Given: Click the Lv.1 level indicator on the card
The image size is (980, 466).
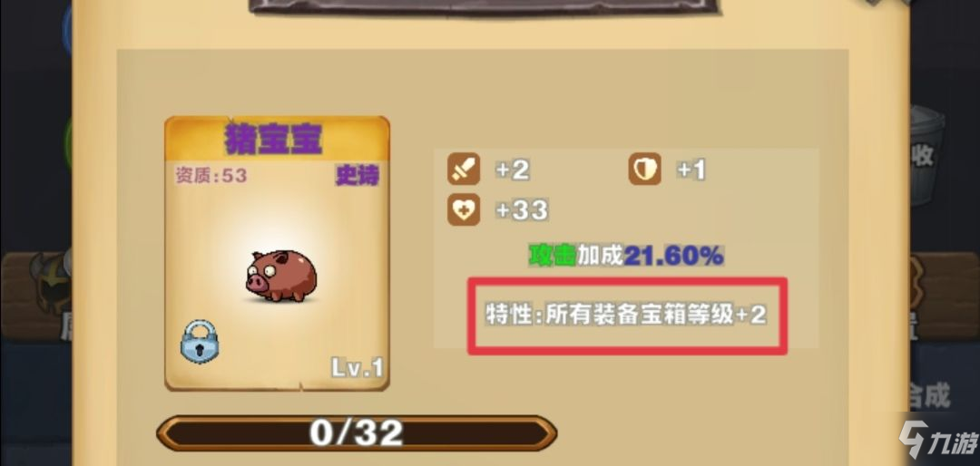Looking at the screenshot, I should coord(357,368).
